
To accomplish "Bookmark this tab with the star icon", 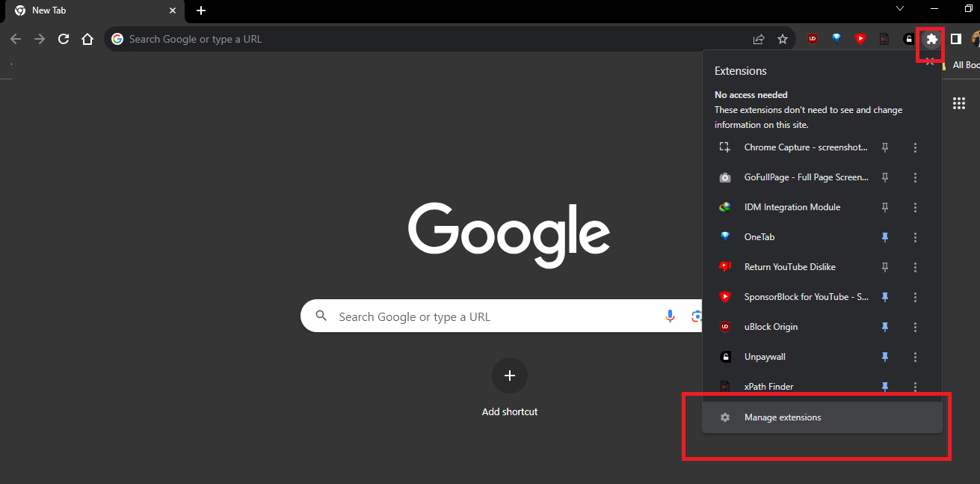I will click(x=783, y=39).
